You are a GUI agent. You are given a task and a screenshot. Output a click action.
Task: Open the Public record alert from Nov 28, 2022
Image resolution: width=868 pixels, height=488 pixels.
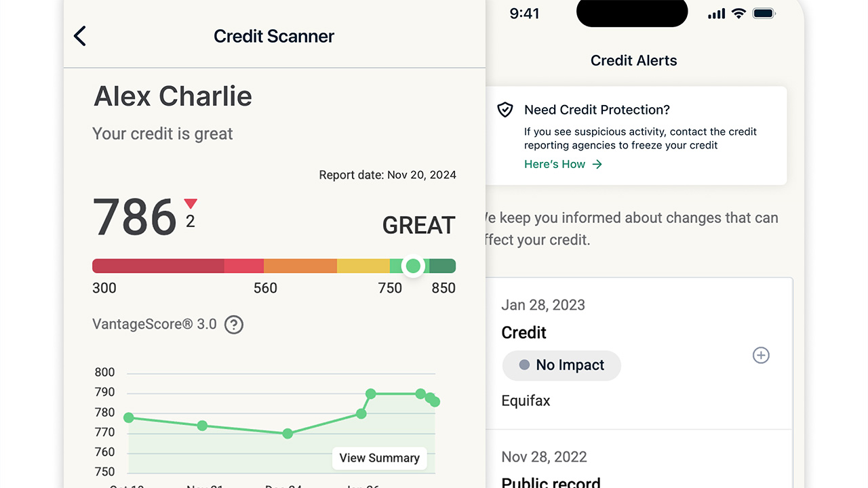click(551, 483)
